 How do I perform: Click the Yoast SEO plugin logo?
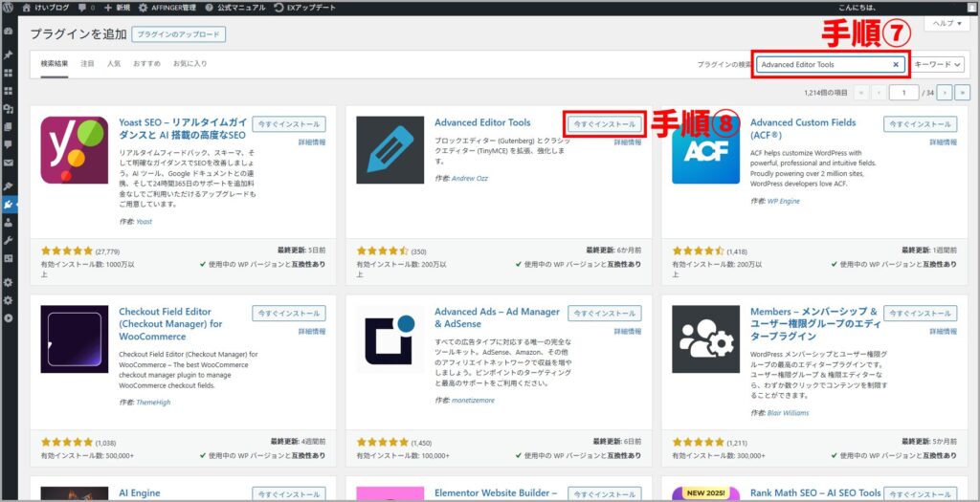pos(74,150)
